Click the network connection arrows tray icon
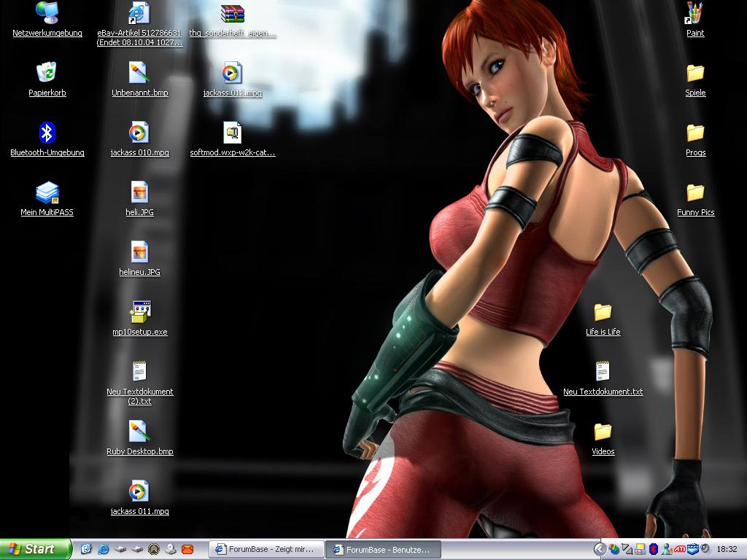 point(627,549)
